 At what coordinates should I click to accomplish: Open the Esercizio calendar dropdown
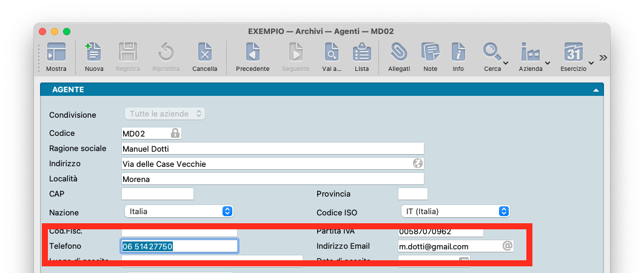(576, 55)
